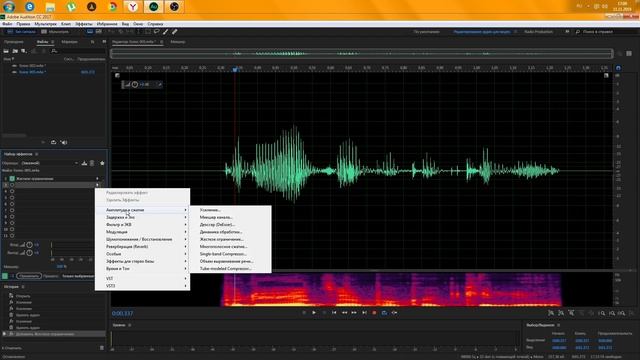Start playback with the Play button

pyautogui.click(x=314, y=313)
